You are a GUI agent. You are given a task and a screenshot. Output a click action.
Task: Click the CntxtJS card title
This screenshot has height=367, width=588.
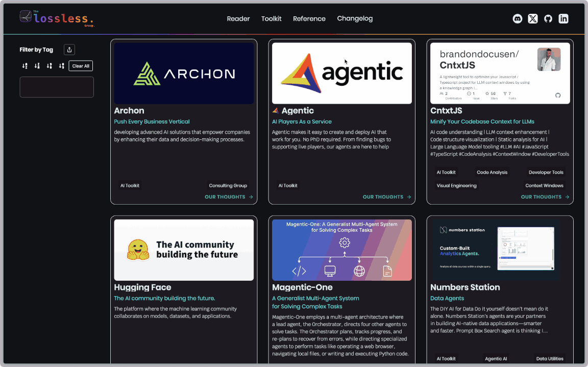(x=446, y=111)
